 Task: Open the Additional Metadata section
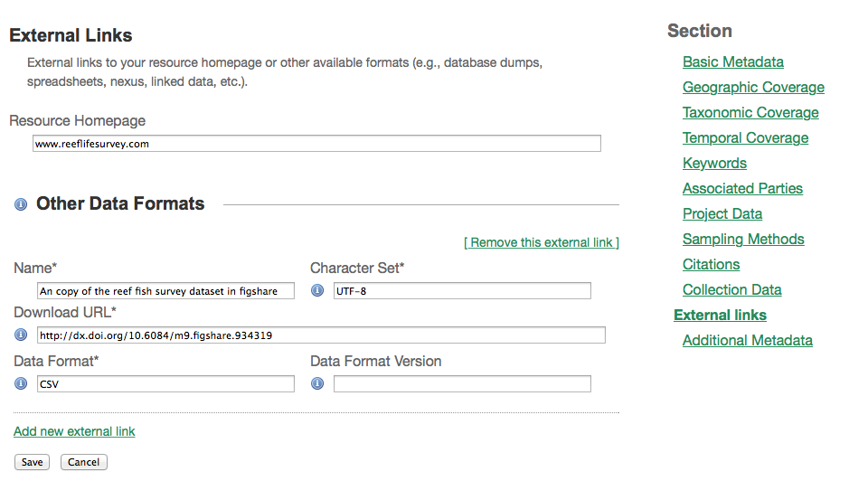[747, 341]
